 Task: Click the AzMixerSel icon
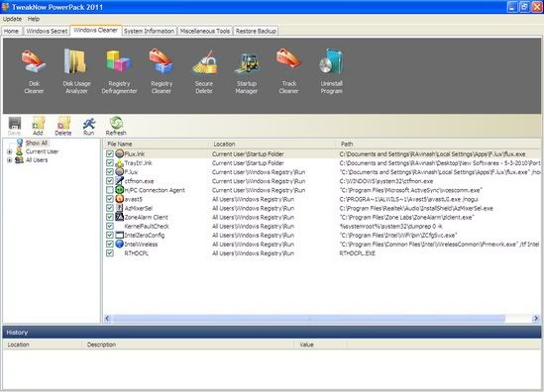tap(119, 208)
